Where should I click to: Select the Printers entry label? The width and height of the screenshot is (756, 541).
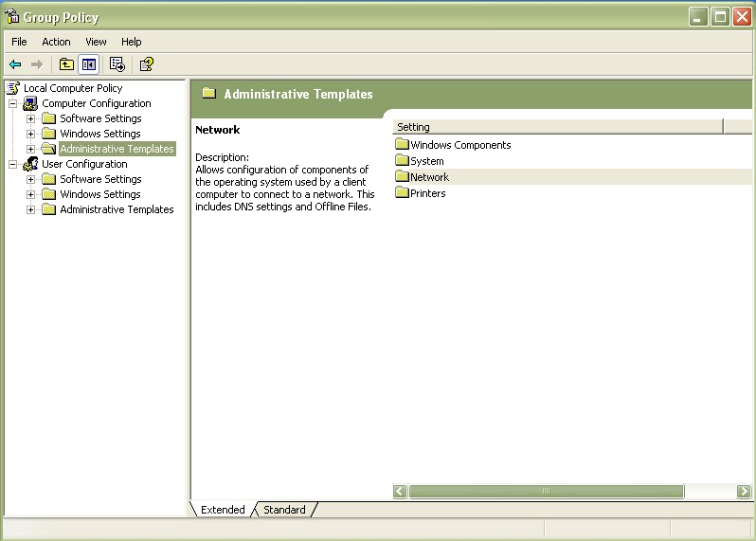point(427,193)
